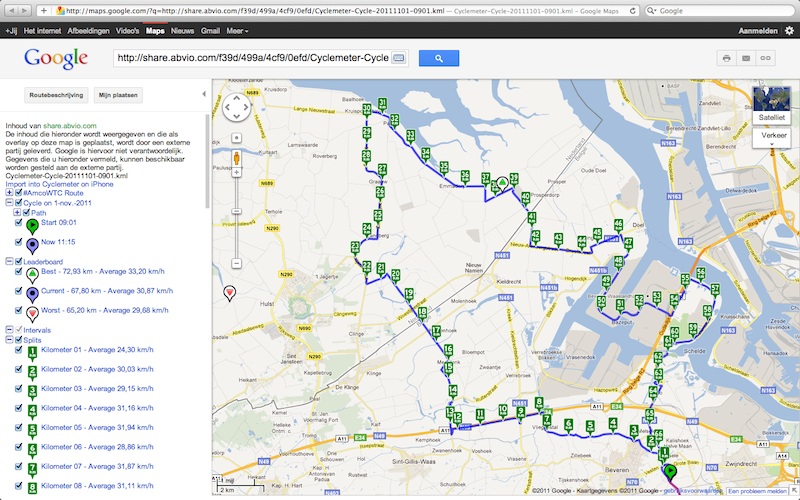The width and height of the screenshot is (800, 500).
Task: Get the map link with chain icon
Action: [765, 58]
